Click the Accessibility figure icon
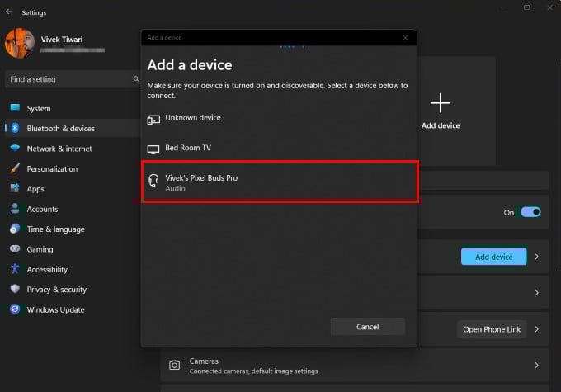This screenshot has width=561, height=392. tap(15, 269)
